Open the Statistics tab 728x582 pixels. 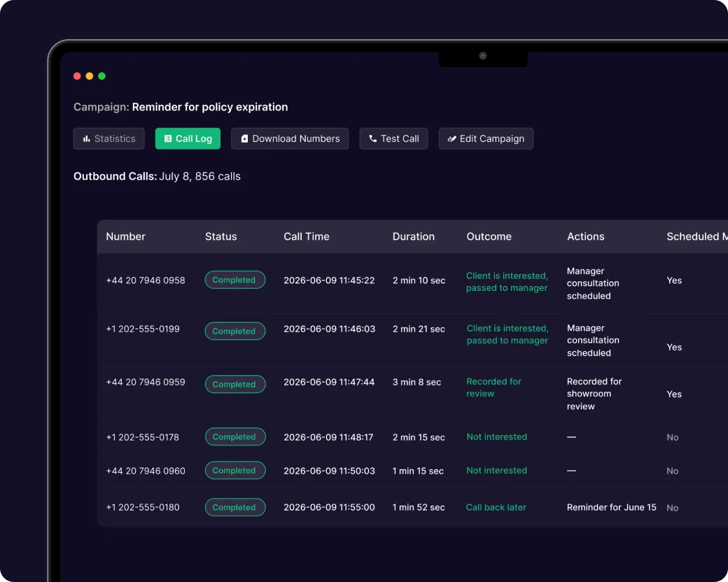coord(109,139)
